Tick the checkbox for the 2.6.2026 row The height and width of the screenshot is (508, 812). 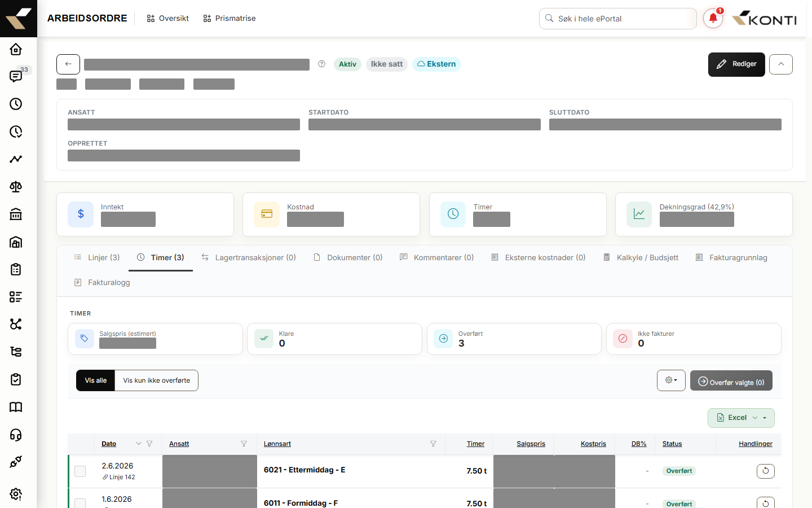pos(80,471)
